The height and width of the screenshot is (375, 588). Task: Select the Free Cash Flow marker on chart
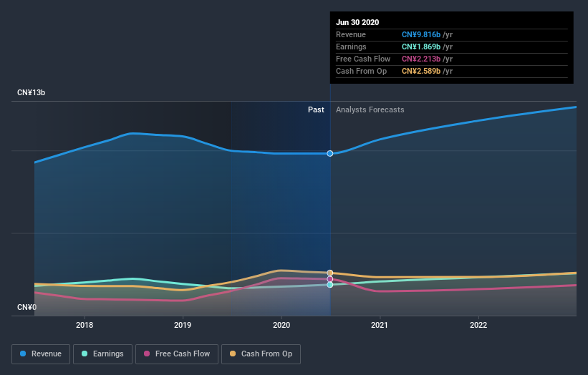[330, 279]
